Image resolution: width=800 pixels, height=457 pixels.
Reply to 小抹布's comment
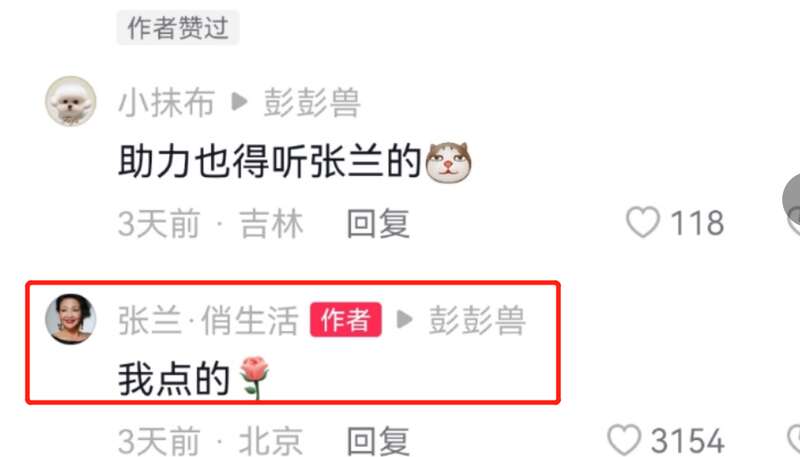(x=378, y=223)
